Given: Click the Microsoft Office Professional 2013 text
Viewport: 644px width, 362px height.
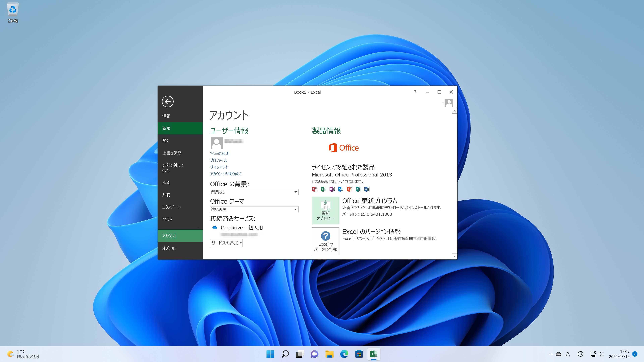Looking at the screenshot, I should [x=352, y=175].
